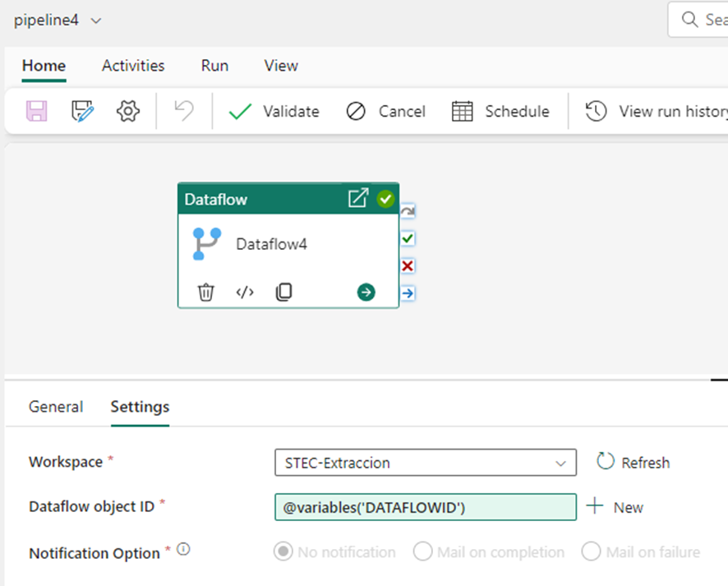Click the Save disk icon
Viewport: 728px width, 586px height.
pyautogui.click(x=36, y=112)
